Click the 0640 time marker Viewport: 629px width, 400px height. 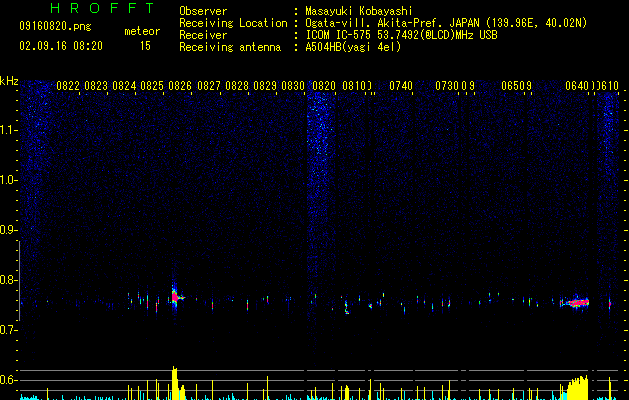(x=577, y=85)
